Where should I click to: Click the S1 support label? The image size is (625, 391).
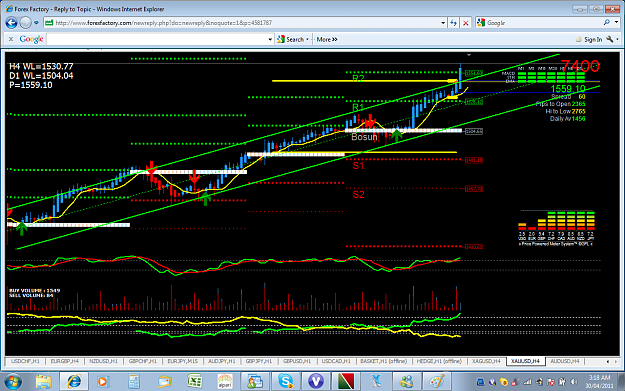[x=358, y=165]
